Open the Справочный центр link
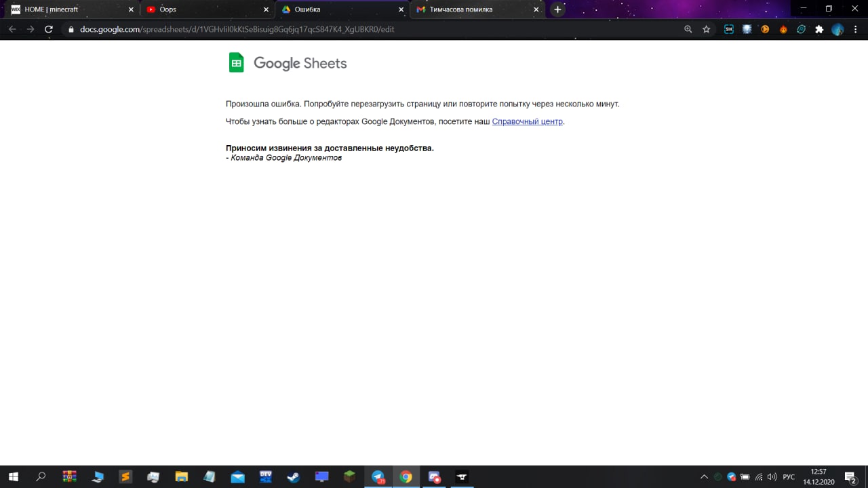 point(527,122)
